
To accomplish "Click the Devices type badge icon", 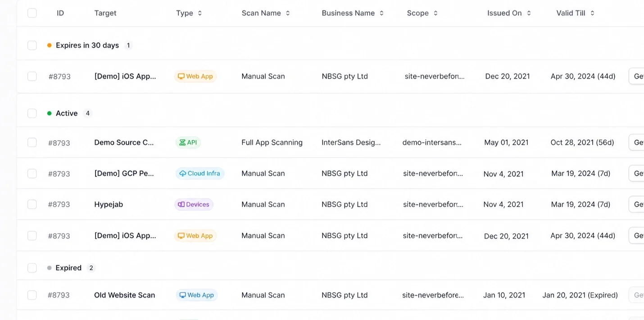I will point(181,205).
